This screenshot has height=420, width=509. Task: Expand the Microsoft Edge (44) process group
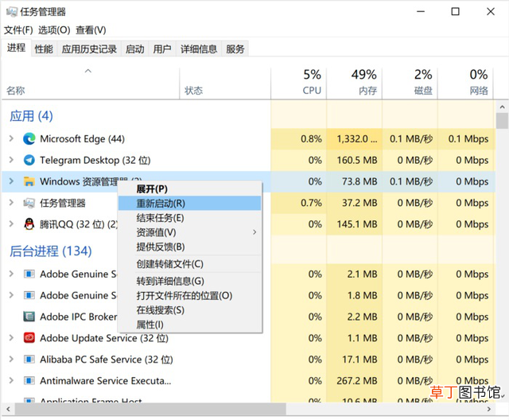(x=11, y=139)
